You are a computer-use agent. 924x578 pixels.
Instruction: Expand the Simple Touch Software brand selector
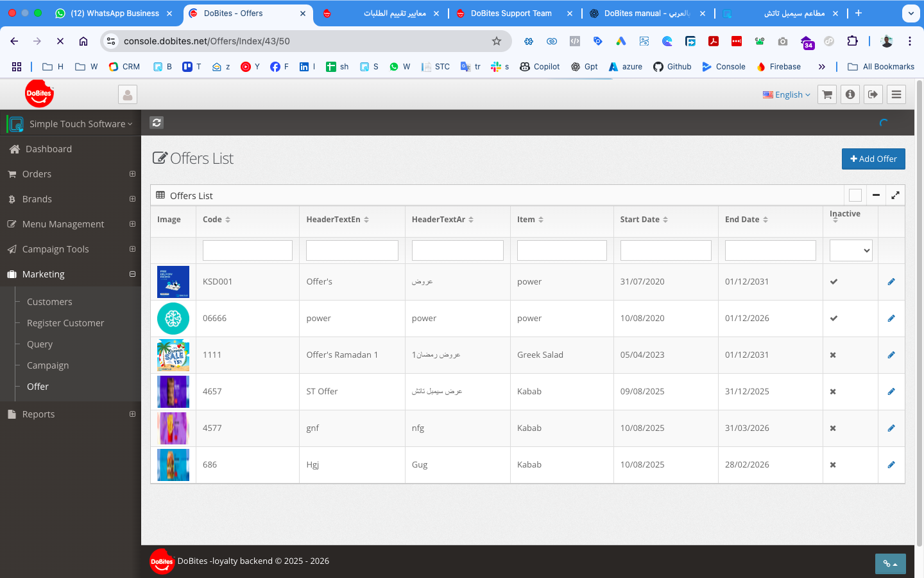coord(80,124)
